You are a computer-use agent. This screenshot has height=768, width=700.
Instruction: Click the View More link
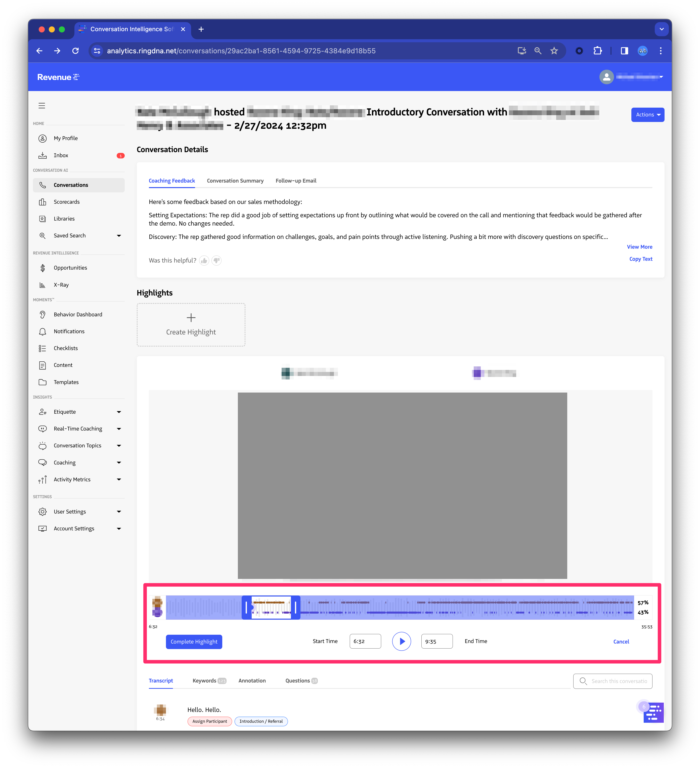[639, 247]
